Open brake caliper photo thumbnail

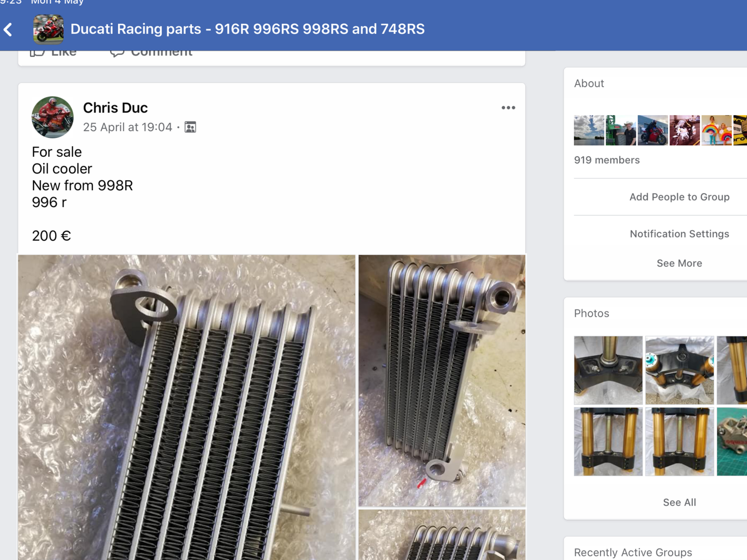click(732, 441)
